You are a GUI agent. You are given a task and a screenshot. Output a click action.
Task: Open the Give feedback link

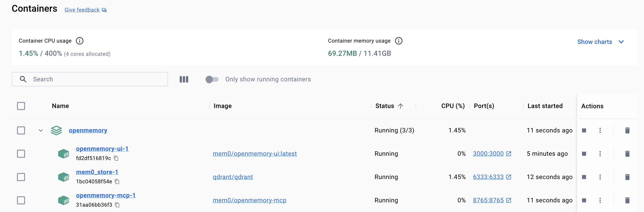(x=85, y=10)
